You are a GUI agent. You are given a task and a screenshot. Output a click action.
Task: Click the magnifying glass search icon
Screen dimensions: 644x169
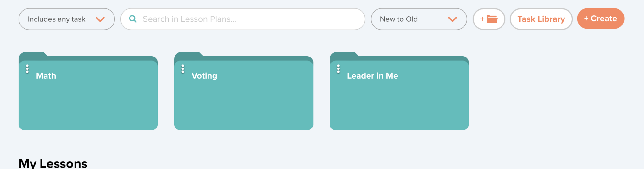[133, 19]
